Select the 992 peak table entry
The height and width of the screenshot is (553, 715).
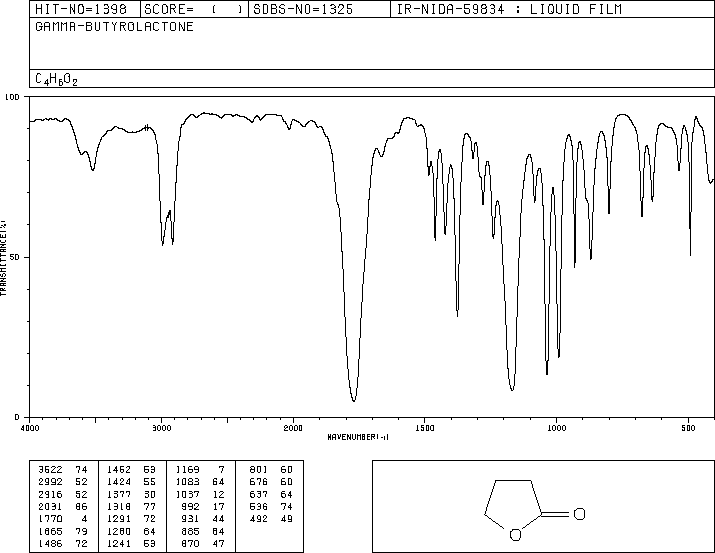(203, 506)
